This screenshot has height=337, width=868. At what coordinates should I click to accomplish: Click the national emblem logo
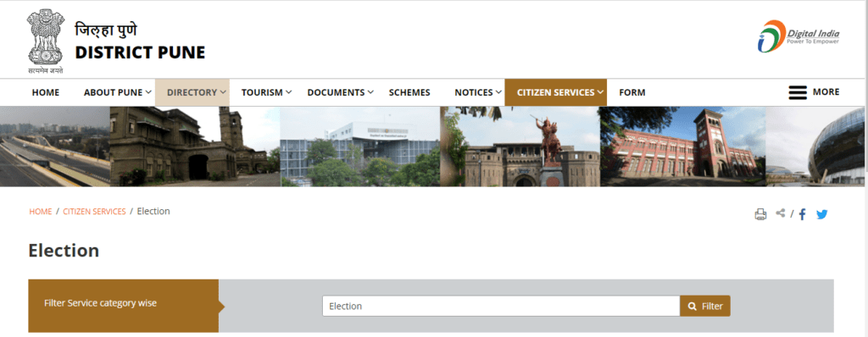46,41
